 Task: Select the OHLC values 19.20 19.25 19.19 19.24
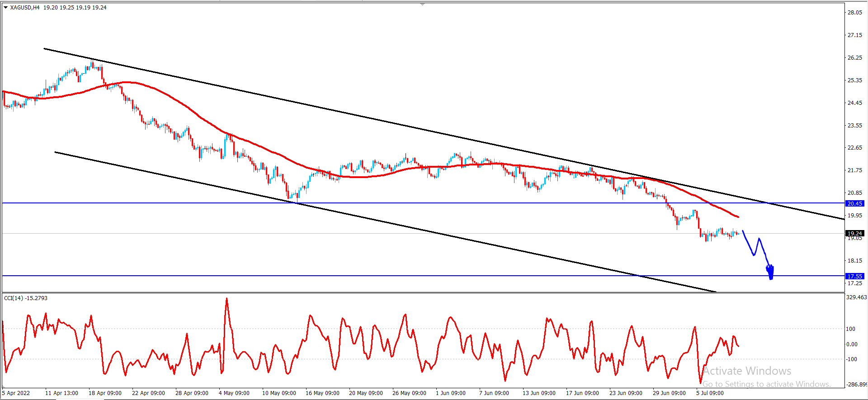[x=75, y=7]
